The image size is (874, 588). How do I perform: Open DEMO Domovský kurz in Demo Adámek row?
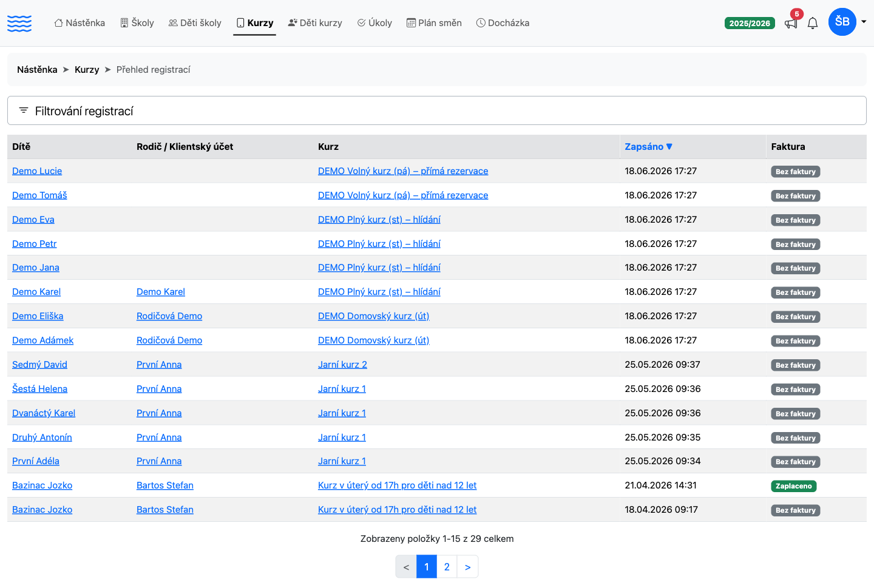pyautogui.click(x=374, y=340)
